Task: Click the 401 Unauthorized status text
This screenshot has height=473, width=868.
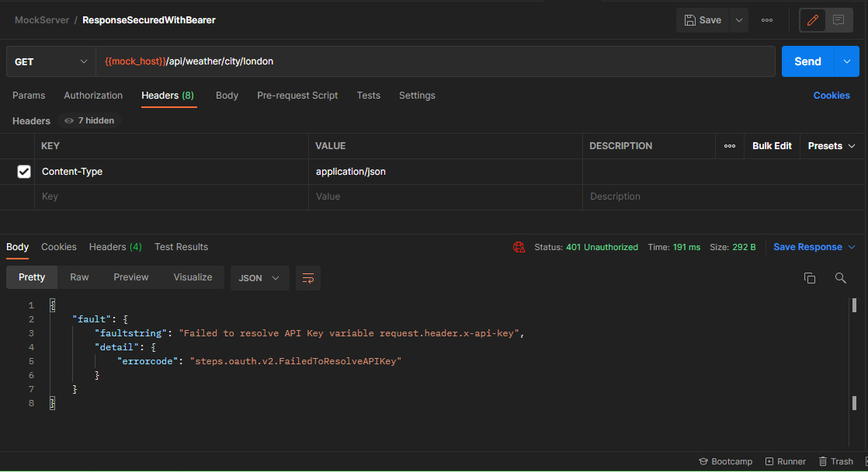Action: [x=602, y=248]
